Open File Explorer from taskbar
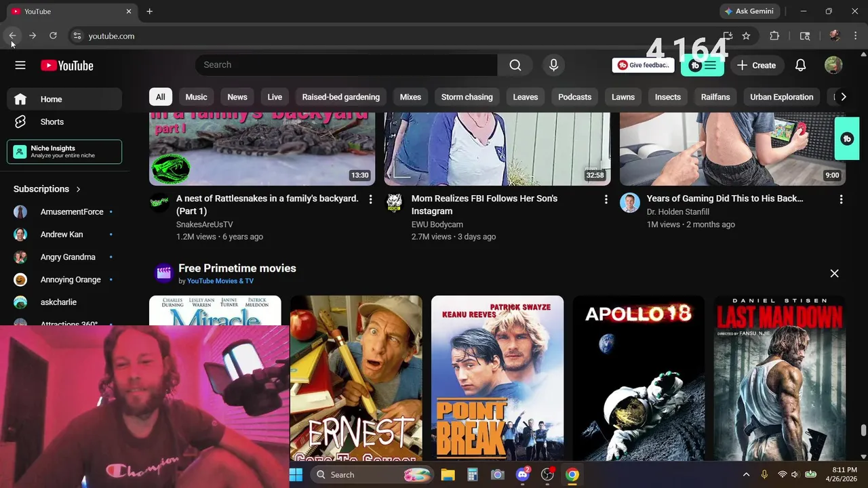868x488 pixels. pyautogui.click(x=448, y=475)
